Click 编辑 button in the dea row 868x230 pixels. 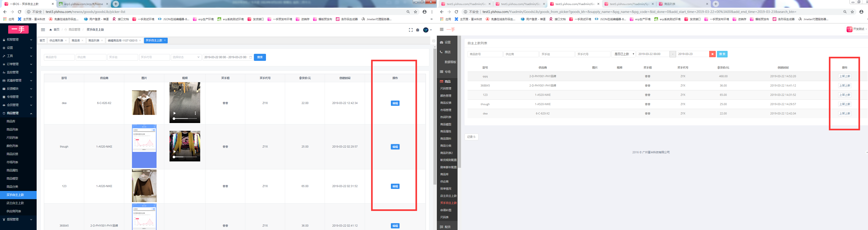[395, 103]
